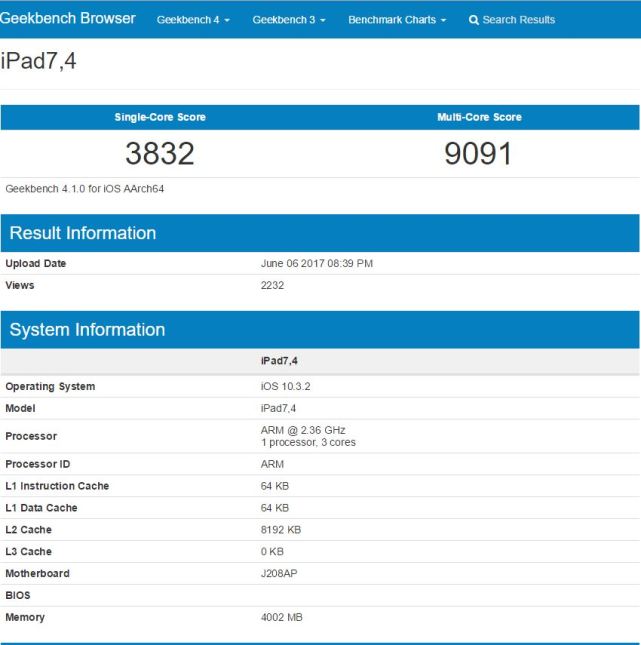Expand the Geekbench 4 dropdown menu
The width and height of the screenshot is (641, 645).
[x=193, y=20]
